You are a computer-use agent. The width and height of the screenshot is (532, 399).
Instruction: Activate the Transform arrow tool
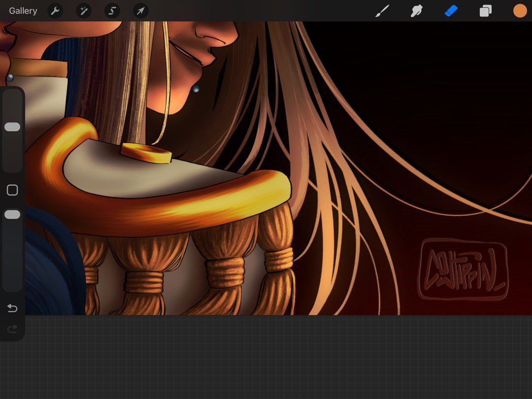click(x=140, y=11)
